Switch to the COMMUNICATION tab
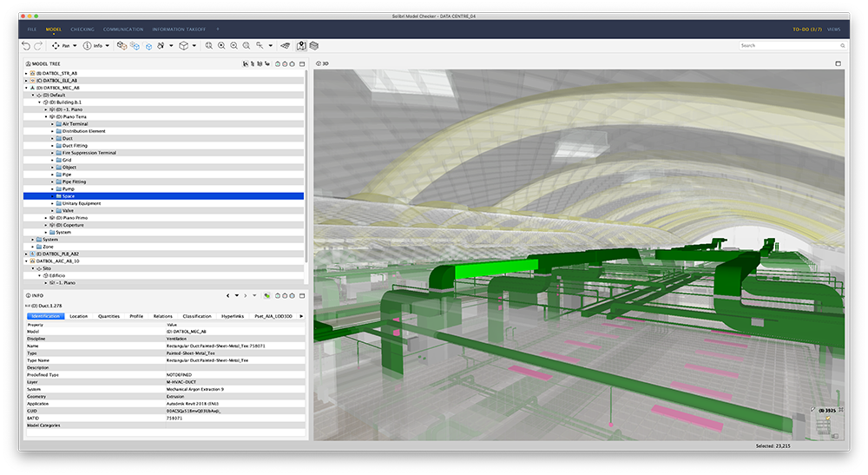This screenshot has height=475, width=868. (123, 30)
